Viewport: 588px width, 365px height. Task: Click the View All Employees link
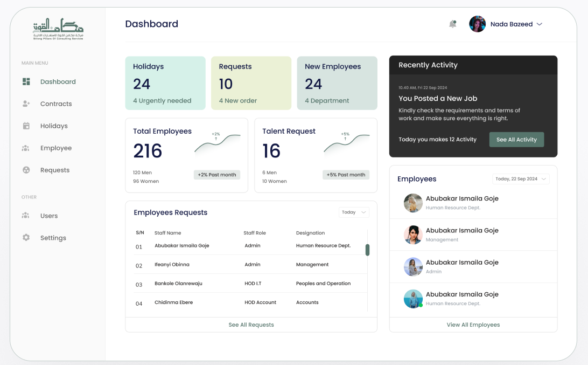pos(473,325)
